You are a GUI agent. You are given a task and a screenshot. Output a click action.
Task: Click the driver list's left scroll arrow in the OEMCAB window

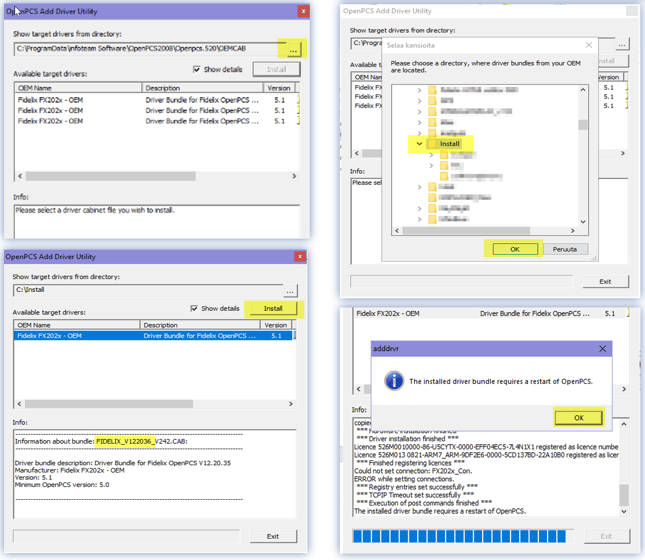click(20, 176)
